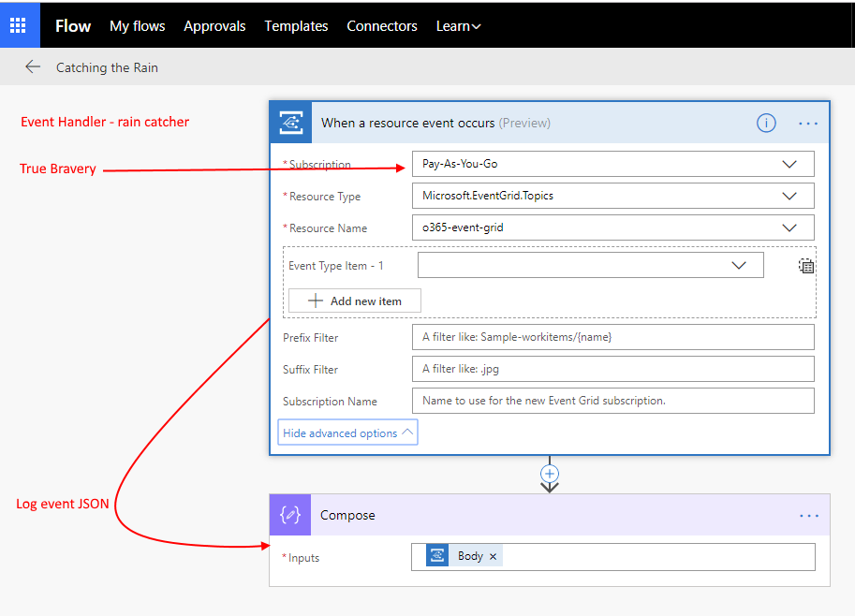Click the array mode icon beside Event Type
The image size is (855, 616).
click(x=806, y=266)
